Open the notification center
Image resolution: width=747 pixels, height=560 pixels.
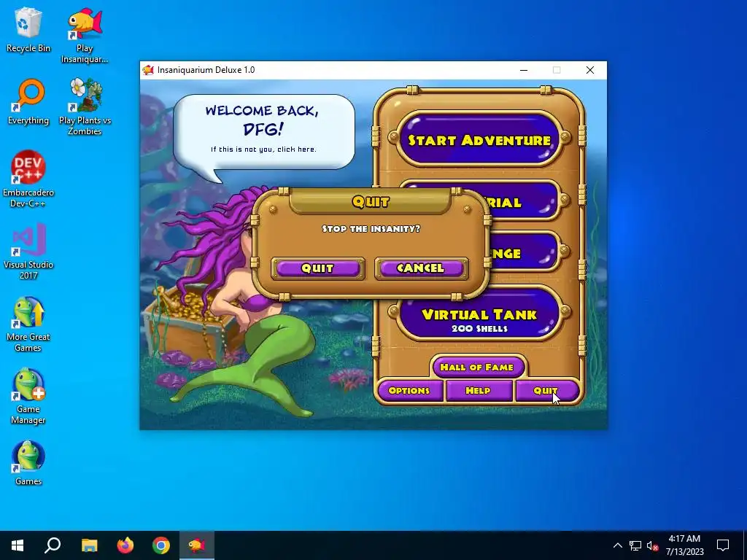pyautogui.click(x=723, y=545)
